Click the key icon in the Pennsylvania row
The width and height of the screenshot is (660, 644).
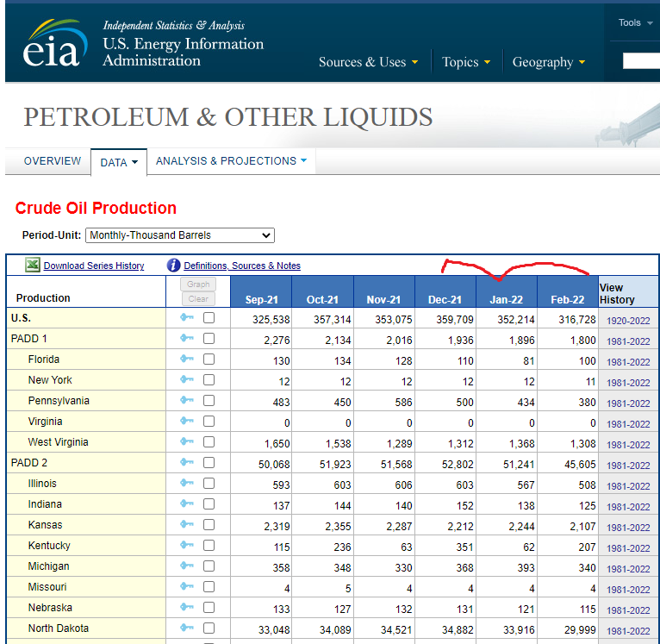click(x=187, y=400)
